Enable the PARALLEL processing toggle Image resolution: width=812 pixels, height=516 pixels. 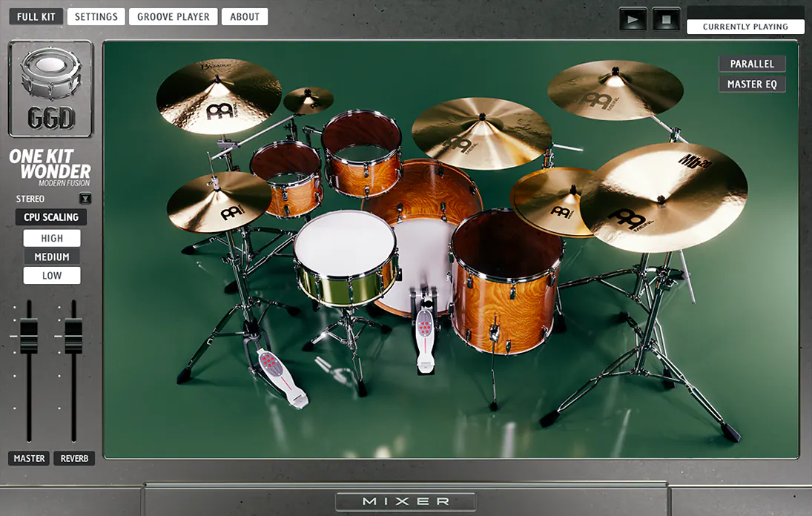[x=752, y=63]
